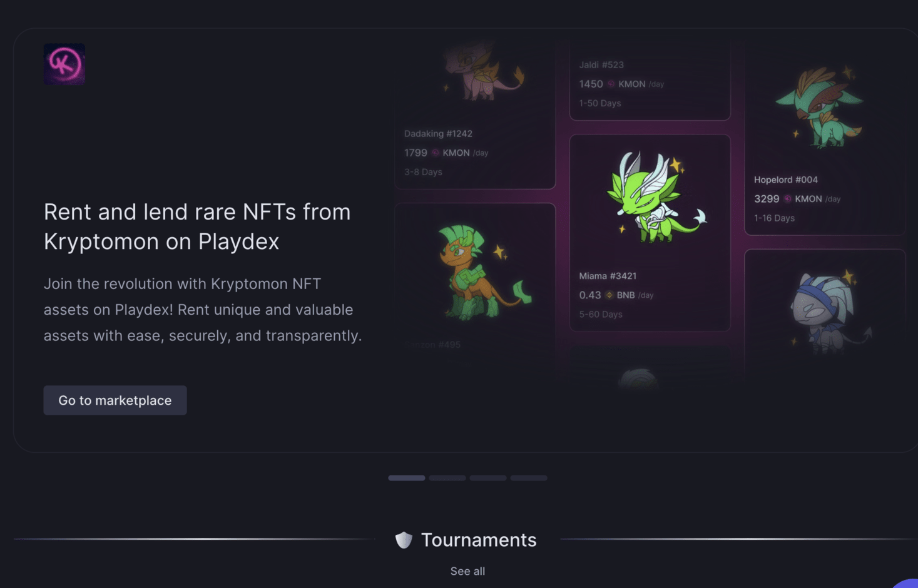Click the pink Kryptomon logo icon

(x=64, y=64)
